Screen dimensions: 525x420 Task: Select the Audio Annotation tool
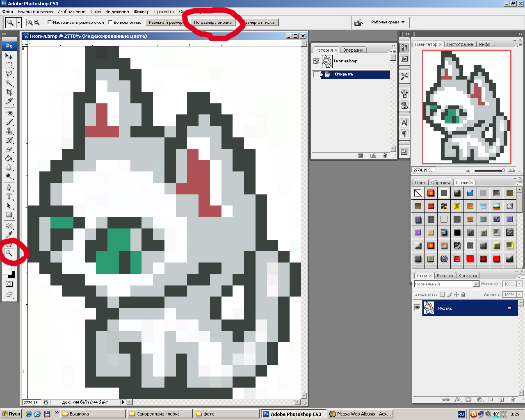click(x=9, y=226)
